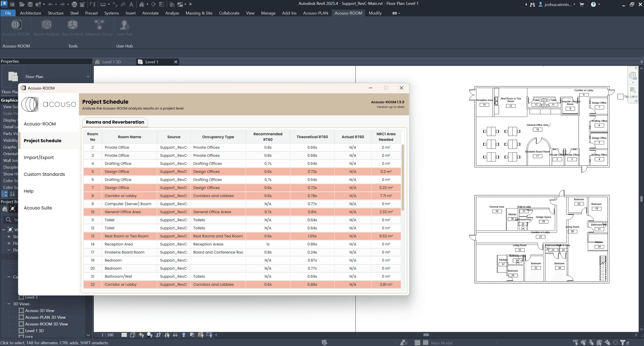Open the Switch Windows dropdown arrow
Viewport: 644px width, 346px height.
point(185,4)
